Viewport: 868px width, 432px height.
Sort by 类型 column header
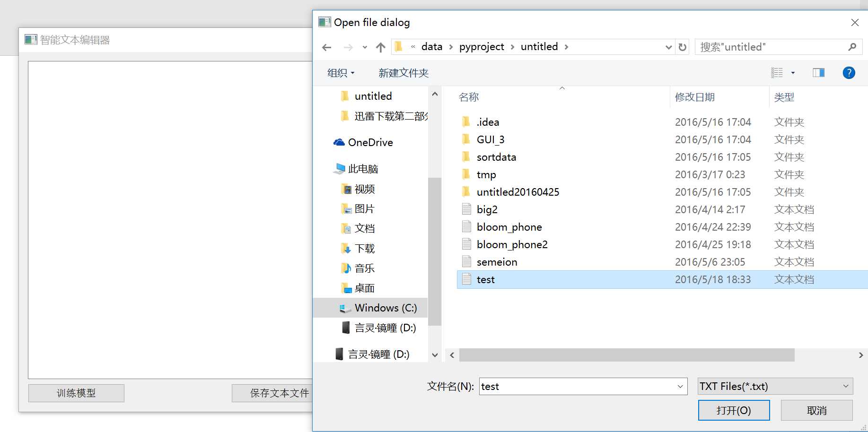(784, 97)
